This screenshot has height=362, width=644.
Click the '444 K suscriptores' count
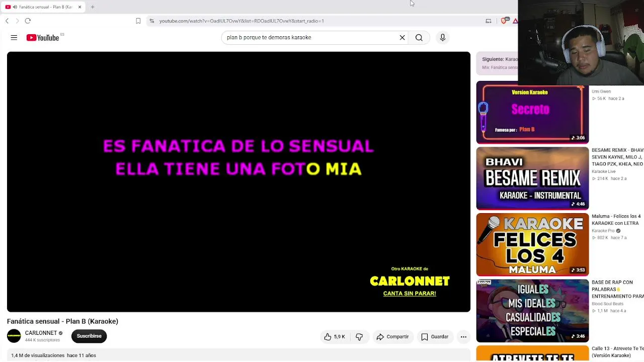point(42,340)
